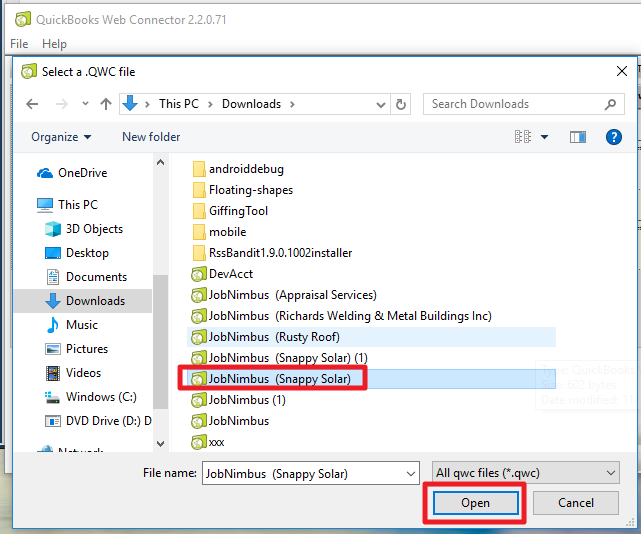
Task: Click the Forward navigation arrow
Action: pos(62,104)
